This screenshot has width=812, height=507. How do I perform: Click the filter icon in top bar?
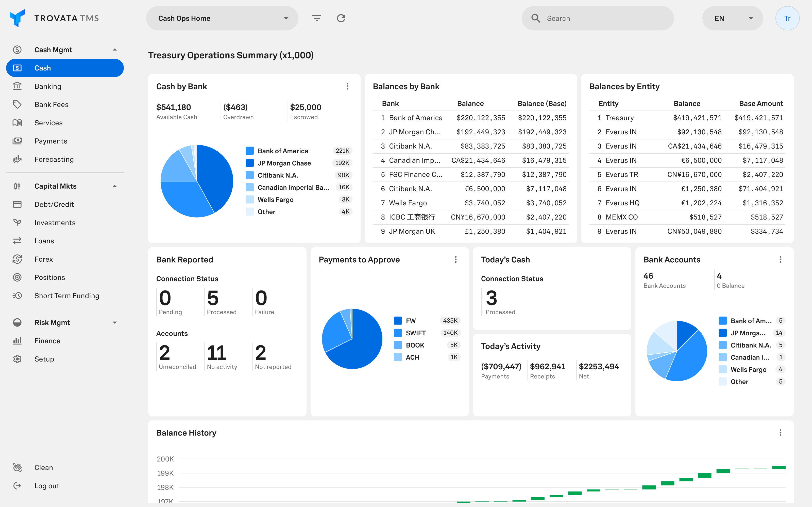pos(316,18)
